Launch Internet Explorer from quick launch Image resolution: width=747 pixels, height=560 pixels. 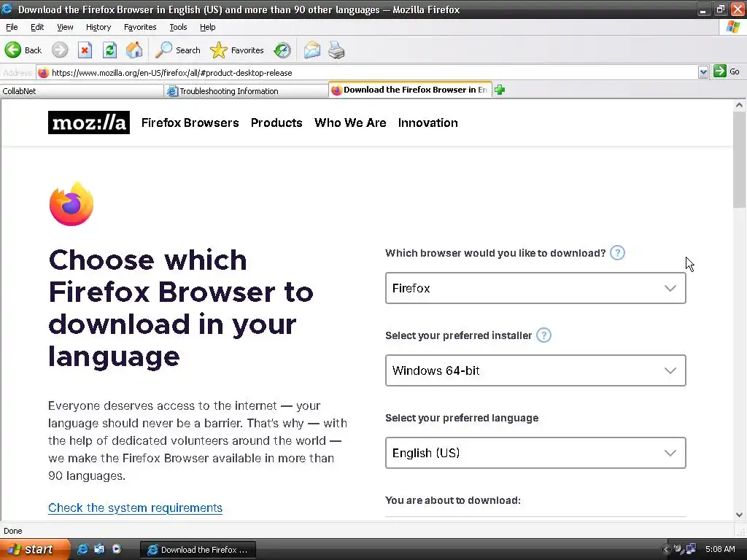pyautogui.click(x=82, y=549)
